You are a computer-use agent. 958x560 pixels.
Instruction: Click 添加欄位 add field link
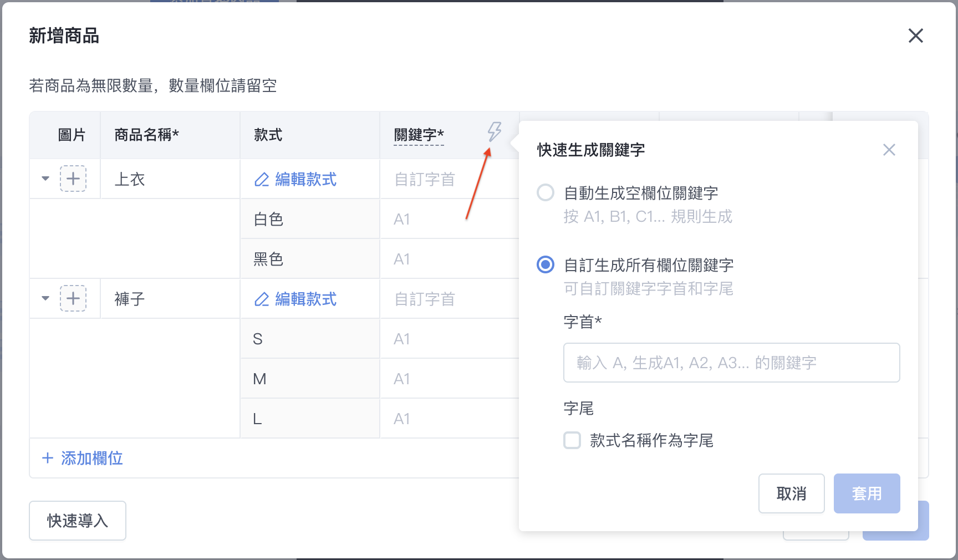click(83, 458)
